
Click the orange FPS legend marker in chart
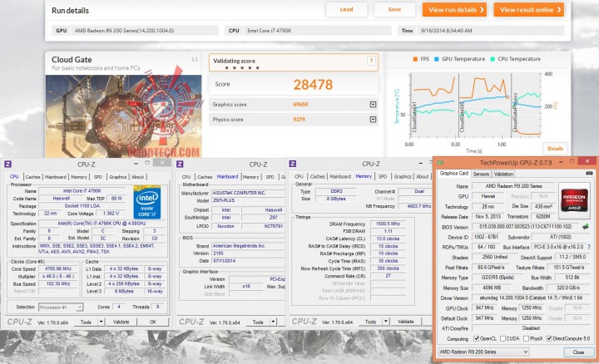coord(415,59)
